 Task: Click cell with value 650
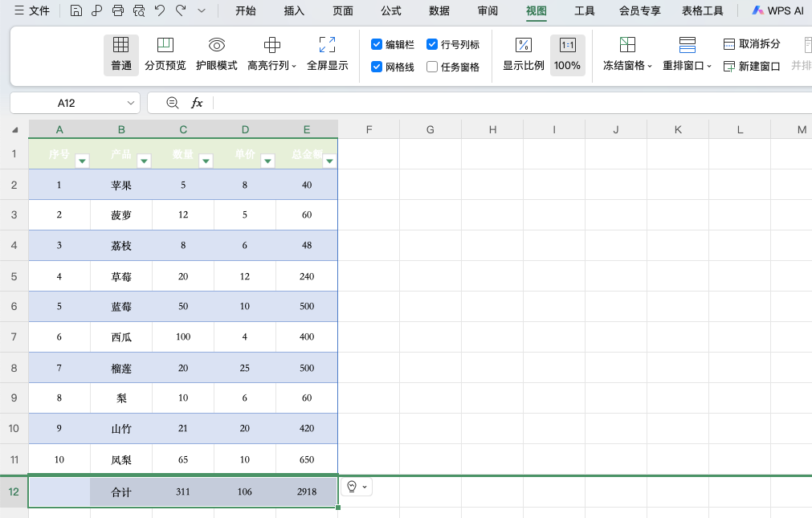[307, 459]
